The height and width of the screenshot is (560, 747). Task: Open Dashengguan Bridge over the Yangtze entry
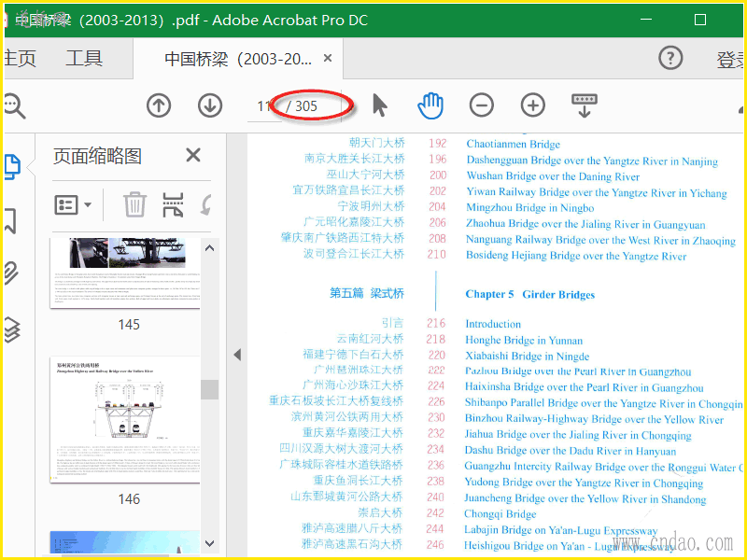coord(592,161)
